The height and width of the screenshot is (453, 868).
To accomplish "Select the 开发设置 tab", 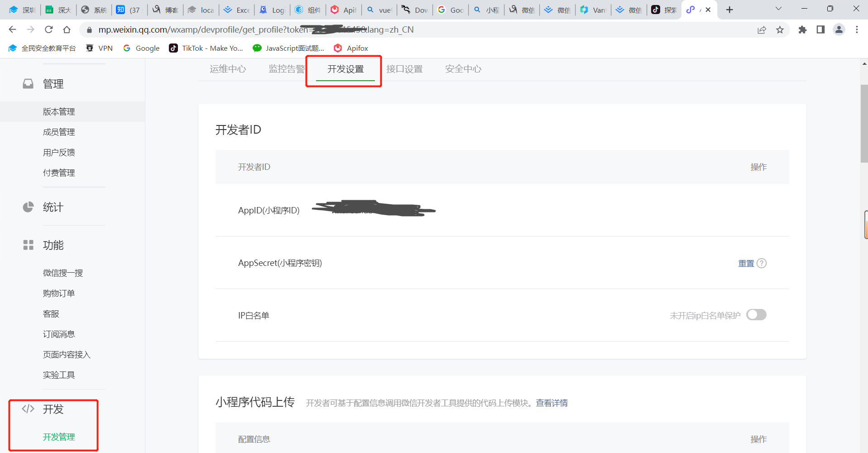I will click(345, 69).
